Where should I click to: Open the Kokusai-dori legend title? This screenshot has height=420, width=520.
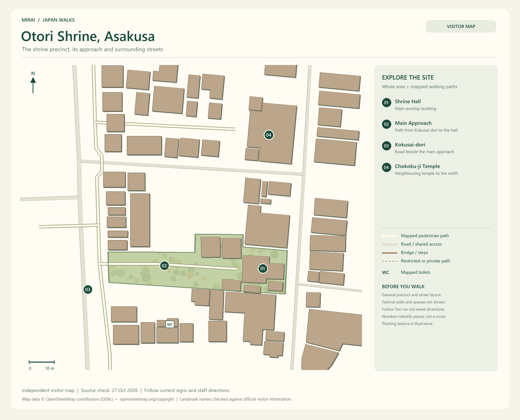[410, 145]
